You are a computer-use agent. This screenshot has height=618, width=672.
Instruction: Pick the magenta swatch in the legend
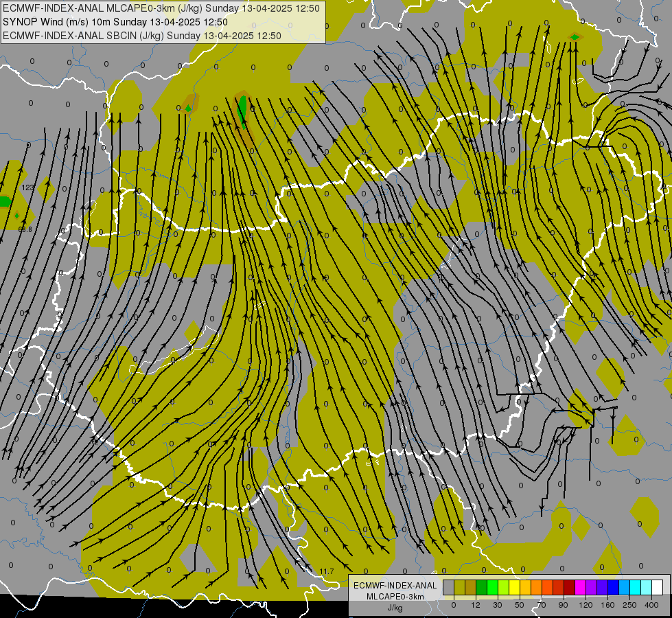(581, 587)
